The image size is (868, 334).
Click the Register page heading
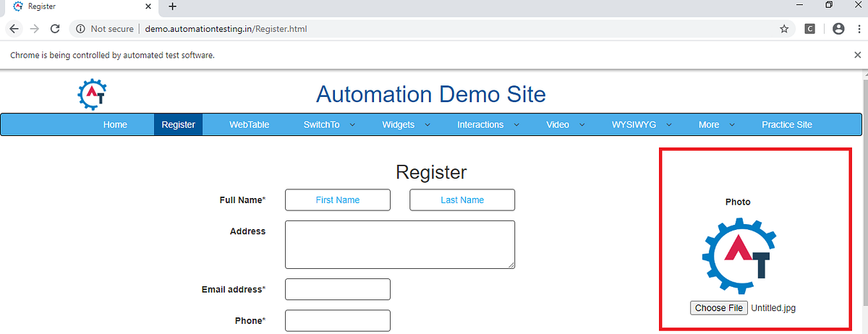click(431, 172)
